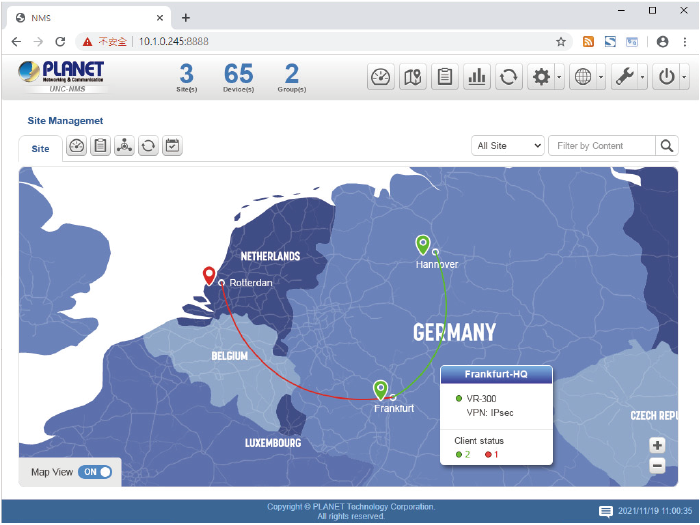Click the calendar schedule icon in Site toolbar

pyautogui.click(x=172, y=146)
